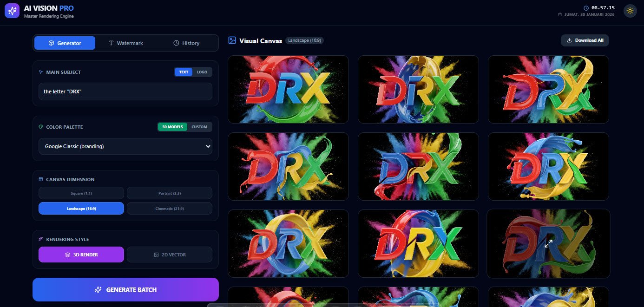This screenshot has width=644, height=307.
Task: Open the first DRX thumbnail in the canvas
Action: click(x=289, y=89)
